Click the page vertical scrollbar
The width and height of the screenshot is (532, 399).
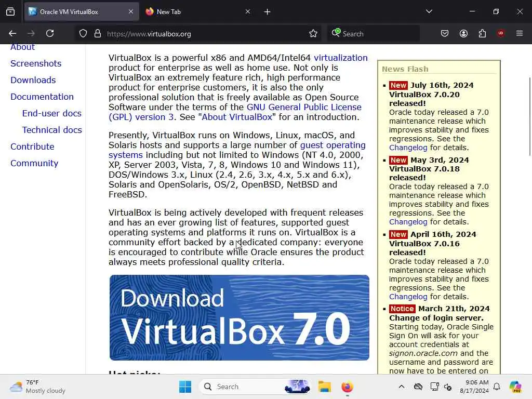click(x=530, y=116)
